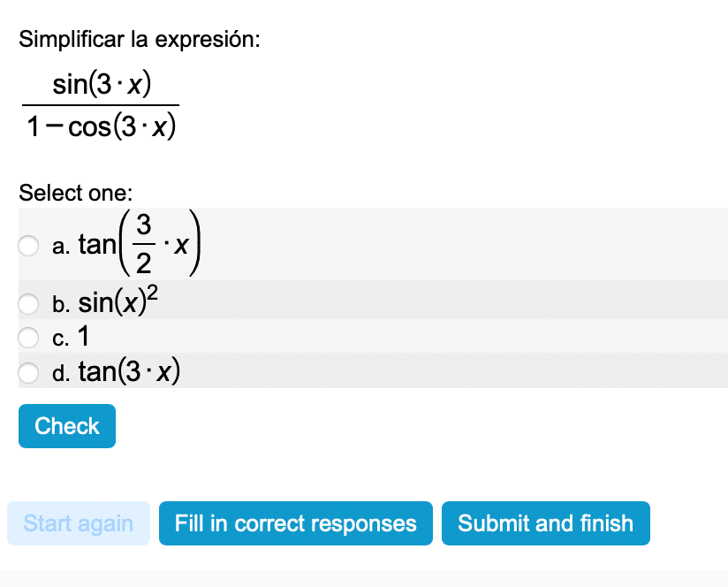Click the 'Simplificar la expresión' prompt text
The width and height of the screenshot is (728, 587).
[x=140, y=40]
